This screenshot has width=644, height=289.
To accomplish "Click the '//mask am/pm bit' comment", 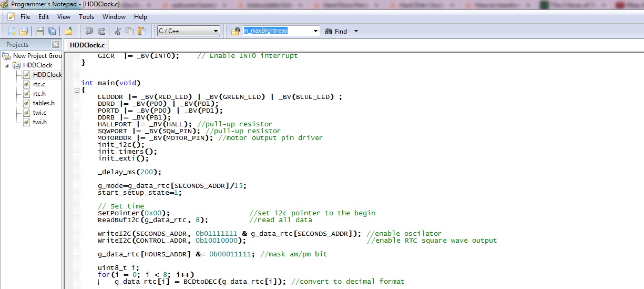I will pyautogui.click(x=293, y=254).
